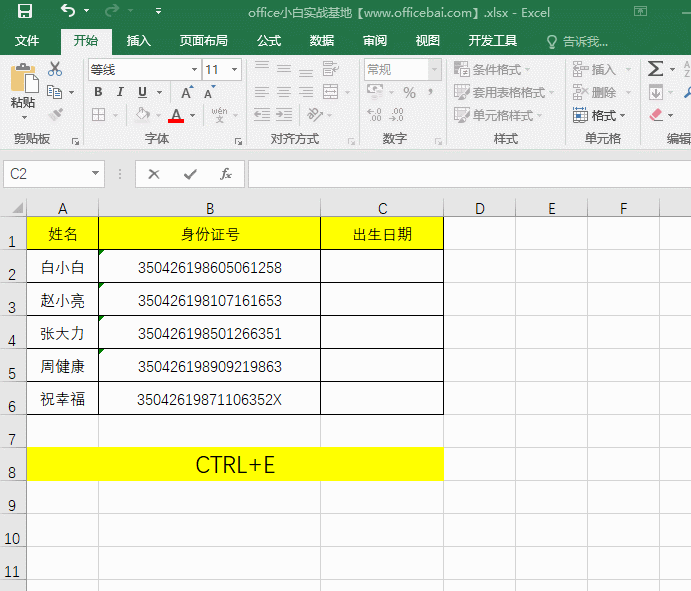
Task: Expand the Name Box C2 dropdown
Action: pos(95,174)
